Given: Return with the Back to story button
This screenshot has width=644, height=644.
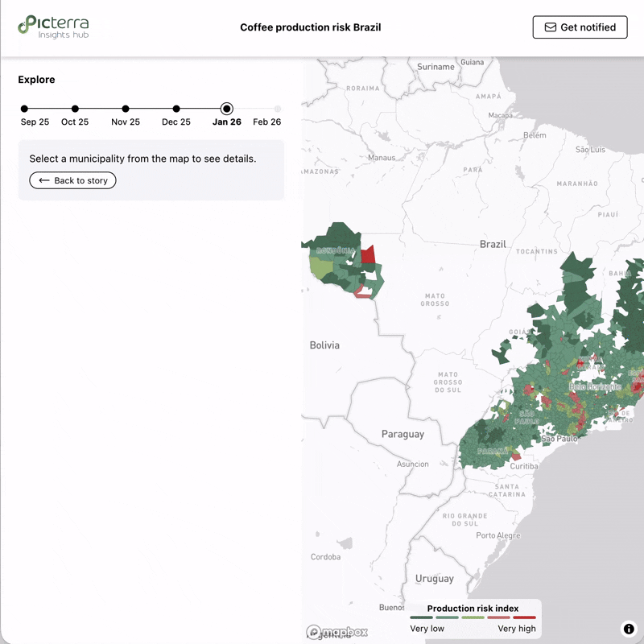Looking at the screenshot, I should (x=72, y=180).
